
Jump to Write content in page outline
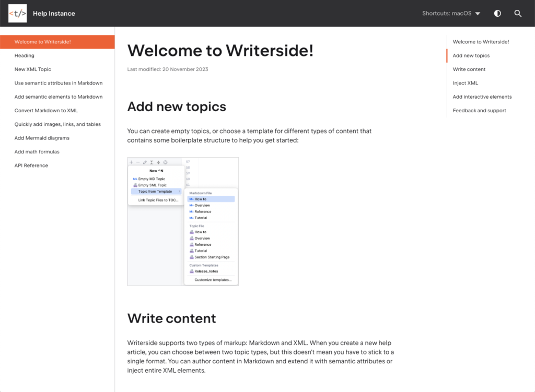tap(469, 69)
